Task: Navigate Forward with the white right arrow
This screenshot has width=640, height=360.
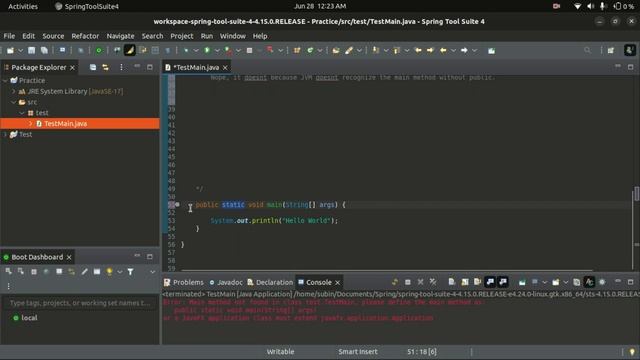Action: (464, 50)
